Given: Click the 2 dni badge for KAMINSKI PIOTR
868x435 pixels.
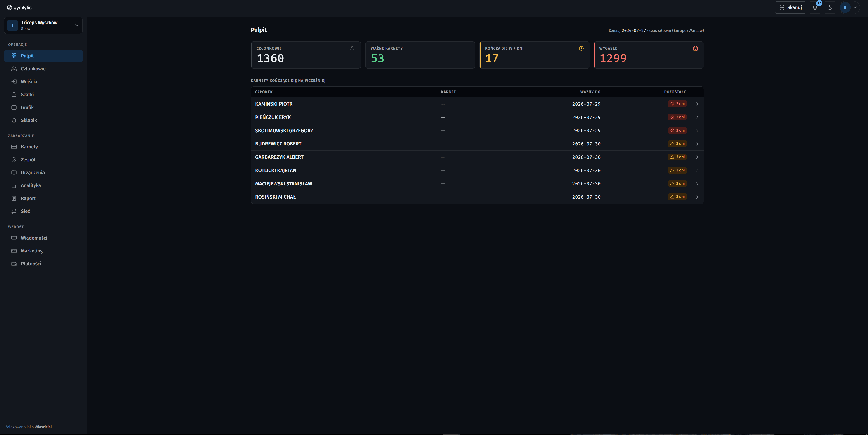Looking at the screenshot, I should pos(677,104).
